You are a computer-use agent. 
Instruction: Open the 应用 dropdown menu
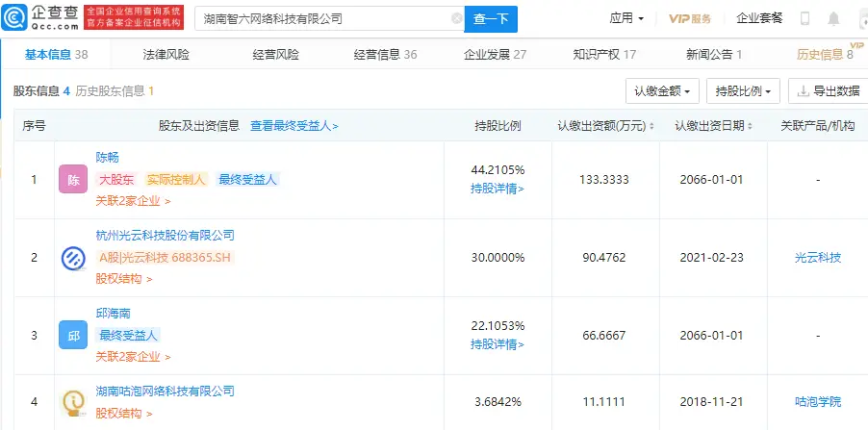(626, 18)
